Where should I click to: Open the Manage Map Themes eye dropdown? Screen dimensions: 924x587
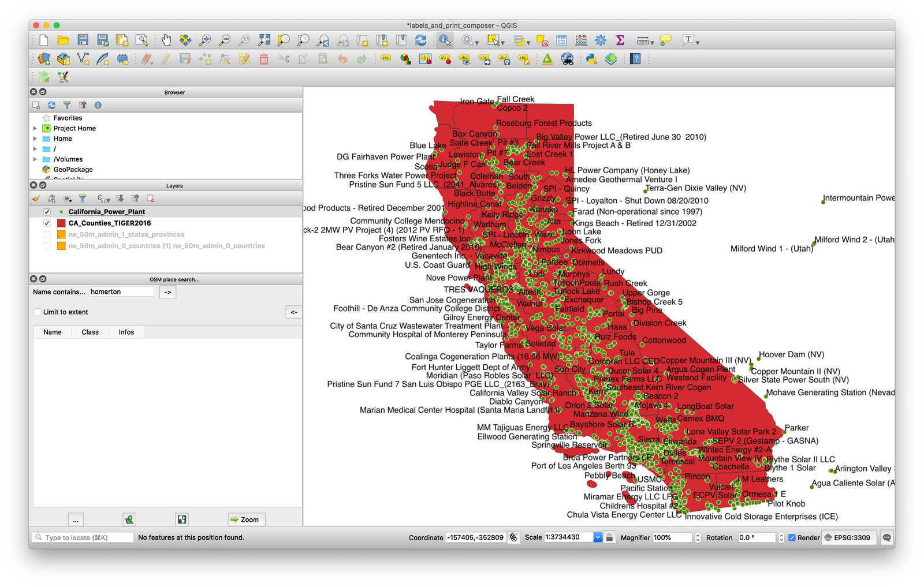pyautogui.click(x=68, y=199)
